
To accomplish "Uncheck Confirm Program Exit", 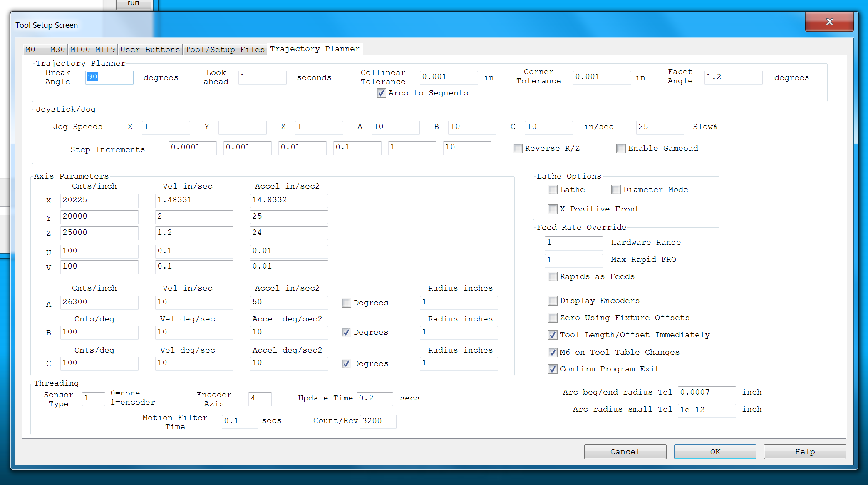I will tap(553, 369).
